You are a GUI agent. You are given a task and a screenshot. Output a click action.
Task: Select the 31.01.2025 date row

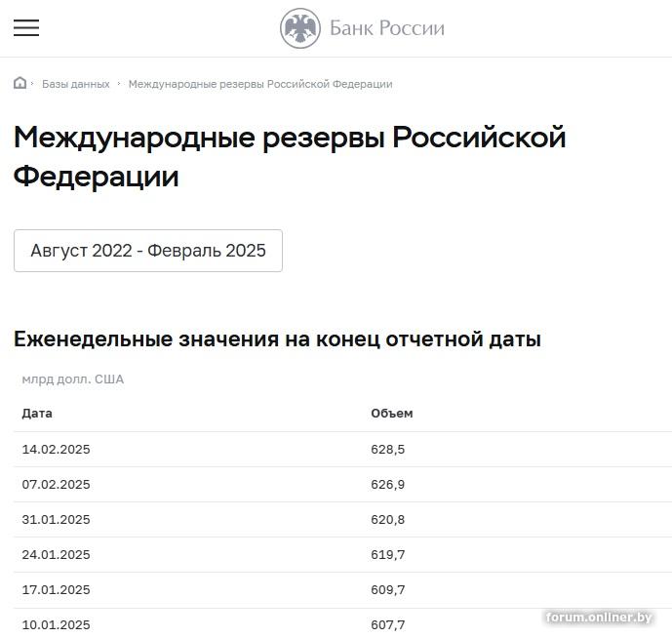pos(56,520)
